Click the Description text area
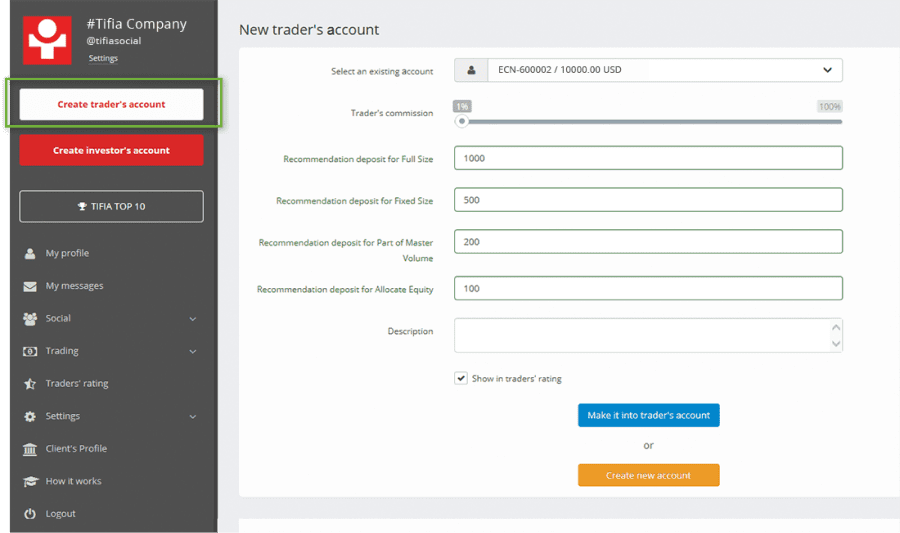The image size is (900, 533). point(649,336)
